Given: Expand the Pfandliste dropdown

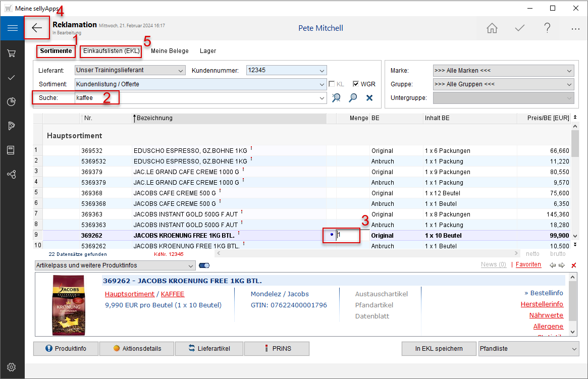Looking at the screenshot, I should coord(574,349).
